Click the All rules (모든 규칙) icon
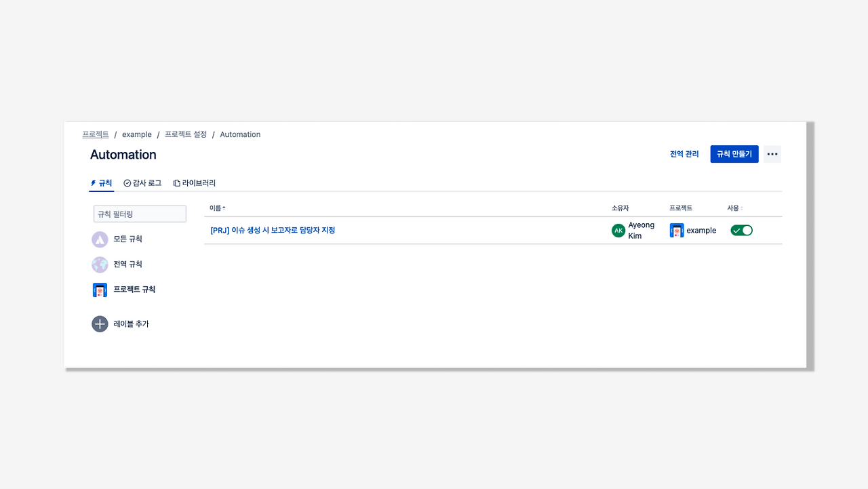 pos(100,239)
